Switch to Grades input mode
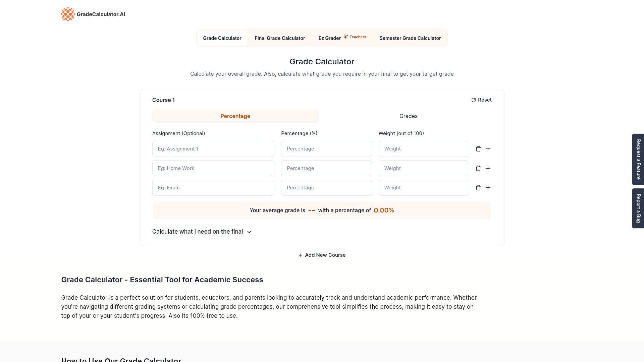Image resolution: width=644 pixels, height=362 pixels. point(408,116)
